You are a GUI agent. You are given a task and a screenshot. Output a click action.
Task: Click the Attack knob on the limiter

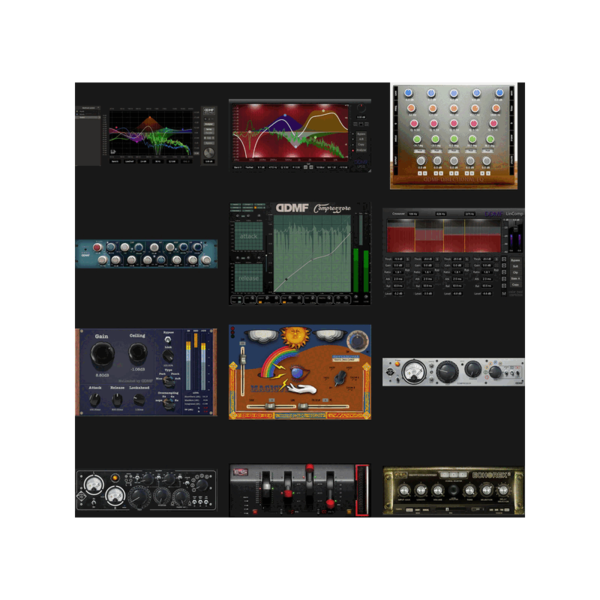(x=95, y=400)
